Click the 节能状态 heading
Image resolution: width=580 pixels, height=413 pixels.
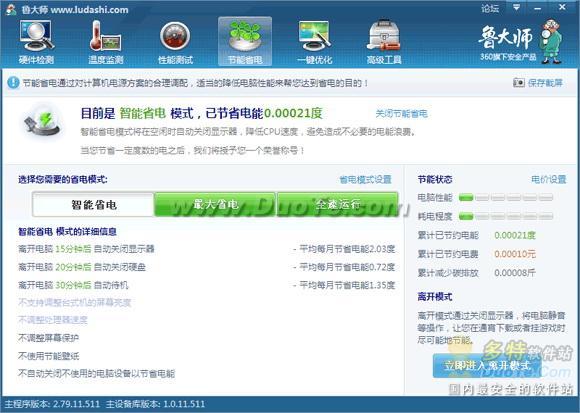435,179
